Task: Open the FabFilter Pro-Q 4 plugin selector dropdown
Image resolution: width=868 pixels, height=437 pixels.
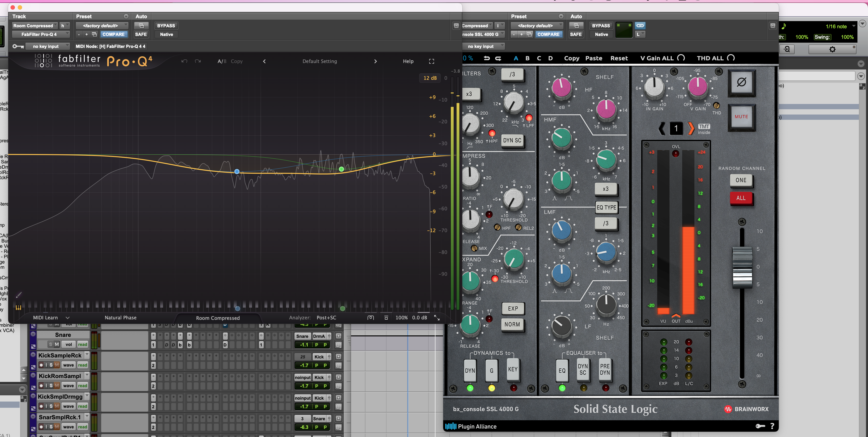Action: (x=41, y=34)
